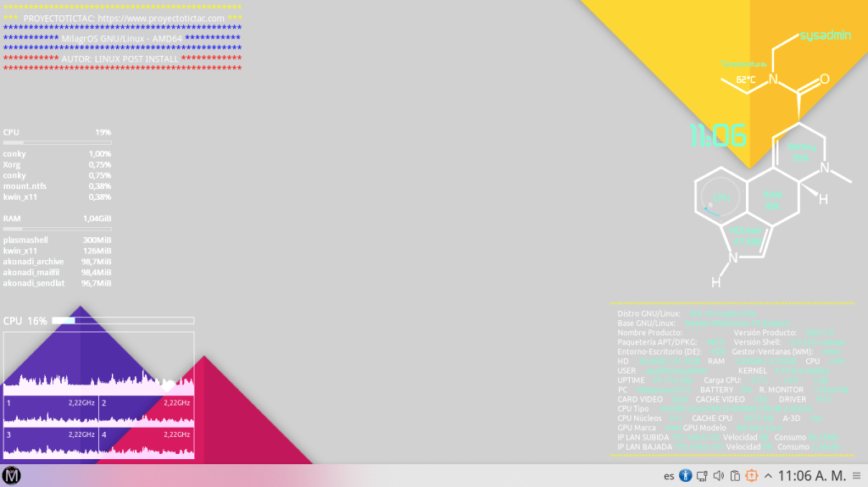This screenshot has width=868, height=487.
Task: Click the 'es' keyboard layout indicator
Action: pyautogui.click(x=669, y=476)
